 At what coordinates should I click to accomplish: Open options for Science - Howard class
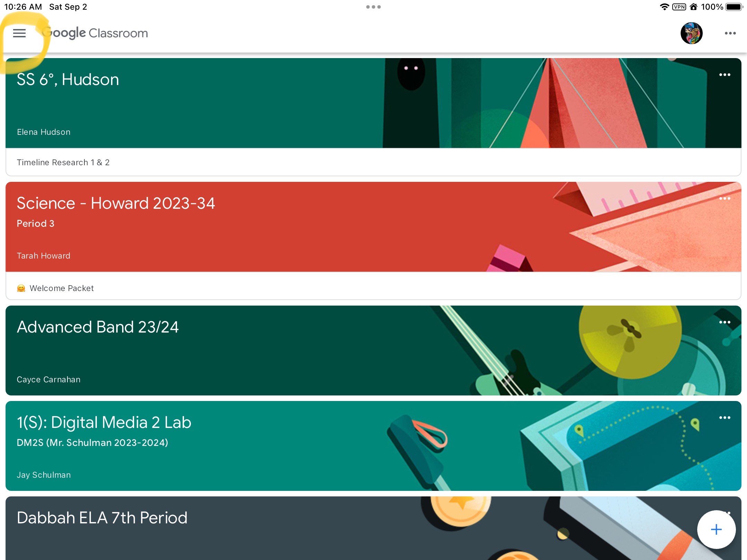(x=725, y=198)
